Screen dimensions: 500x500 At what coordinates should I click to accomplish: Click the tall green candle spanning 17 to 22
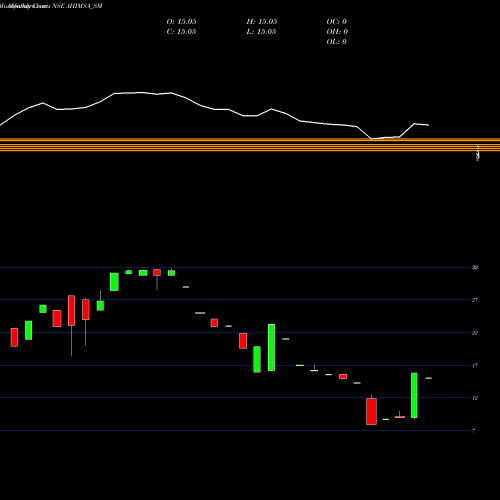click(272, 347)
